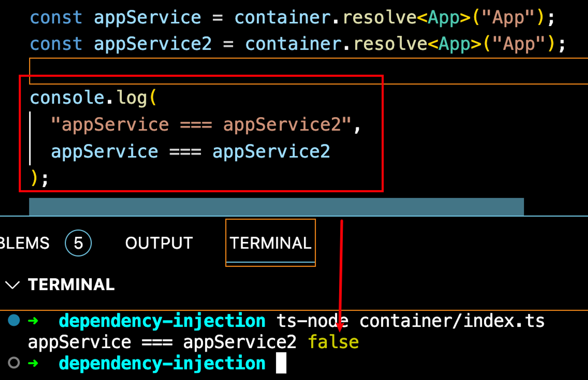Click the closing parenthesis and semicolon line

(39, 178)
